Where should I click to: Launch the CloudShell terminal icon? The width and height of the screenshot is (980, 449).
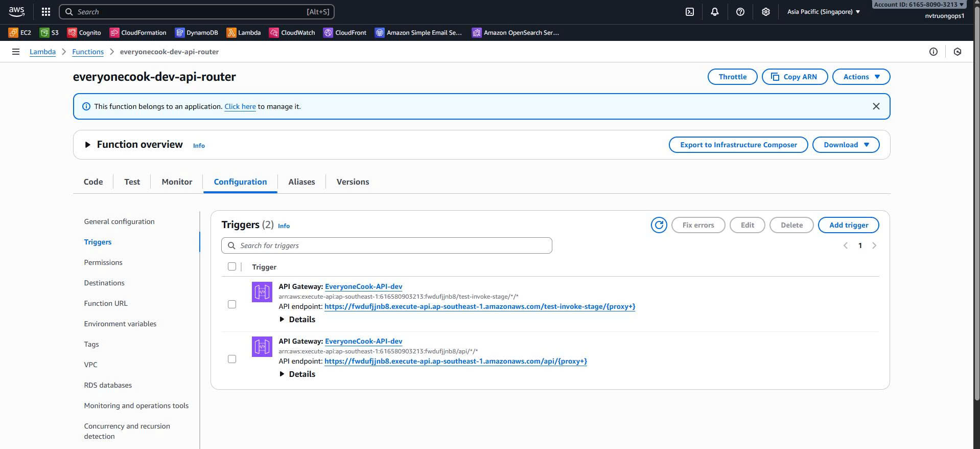(689, 12)
